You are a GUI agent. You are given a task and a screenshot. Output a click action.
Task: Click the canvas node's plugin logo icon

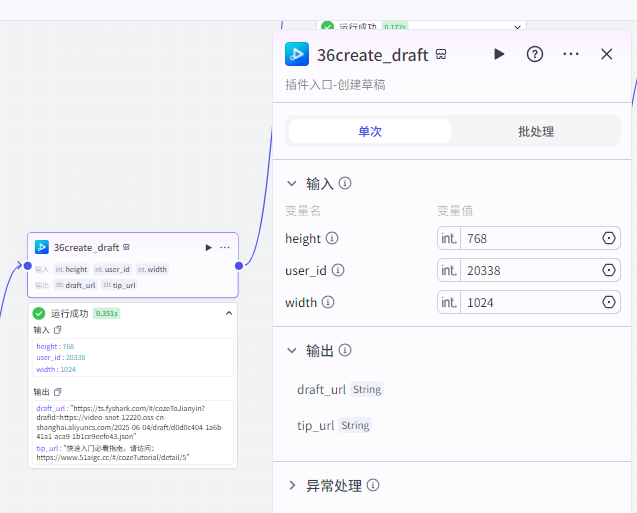pyautogui.click(x=42, y=247)
